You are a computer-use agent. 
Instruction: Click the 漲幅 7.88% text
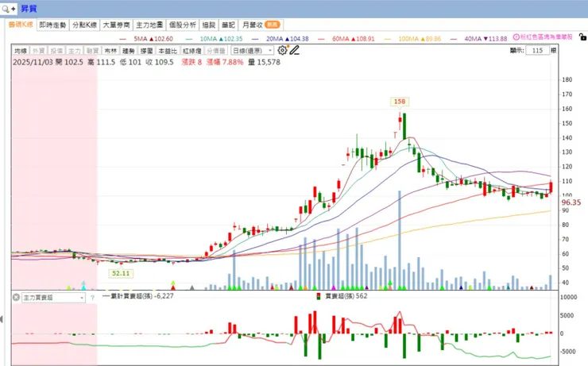[x=225, y=62]
